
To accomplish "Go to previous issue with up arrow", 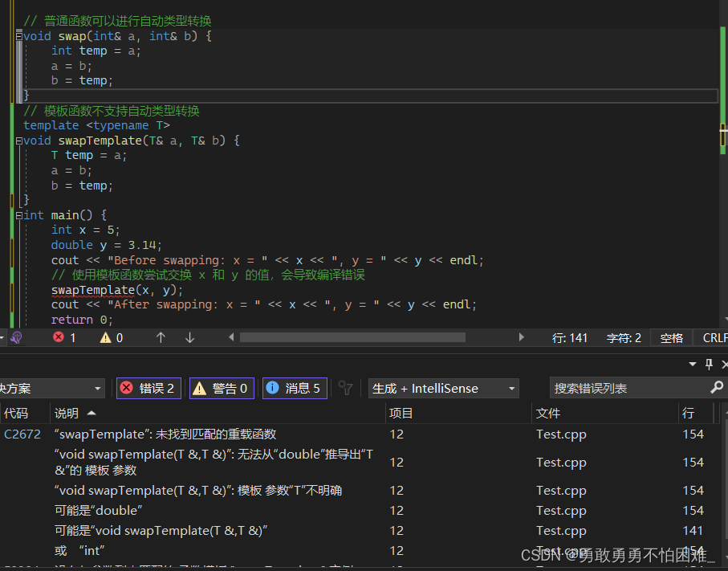I will click(161, 337).
